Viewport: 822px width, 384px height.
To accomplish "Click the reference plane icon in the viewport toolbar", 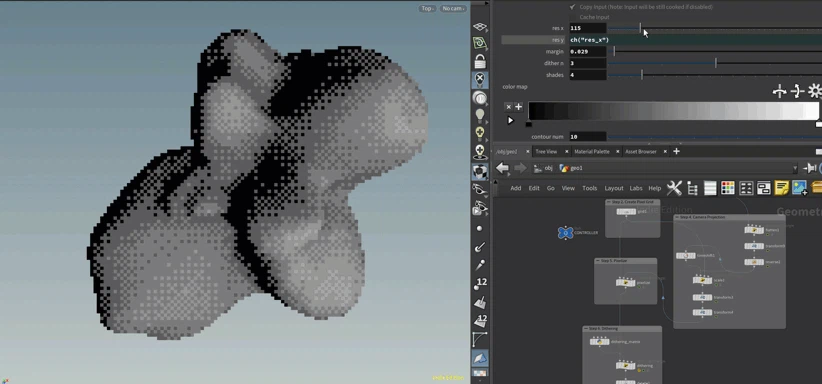I will pos(480,27).
